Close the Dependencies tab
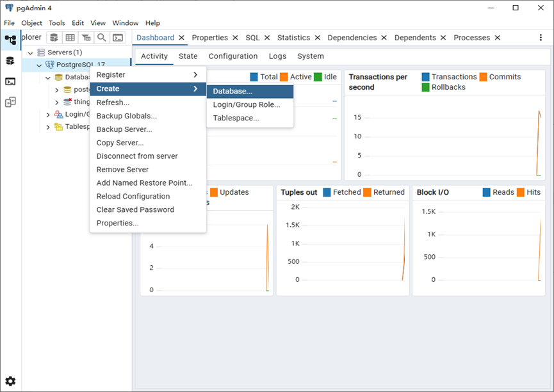Screen dimensions: 554x392 384,37
